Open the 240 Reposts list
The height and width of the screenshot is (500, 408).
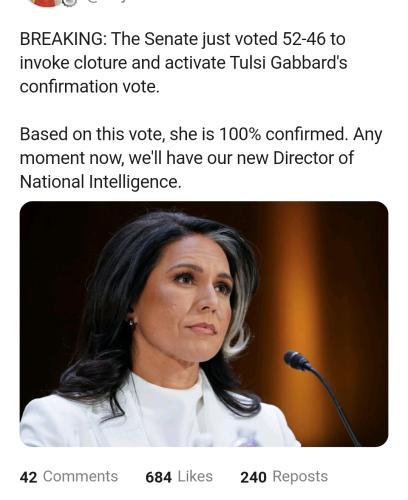[284, 477]
